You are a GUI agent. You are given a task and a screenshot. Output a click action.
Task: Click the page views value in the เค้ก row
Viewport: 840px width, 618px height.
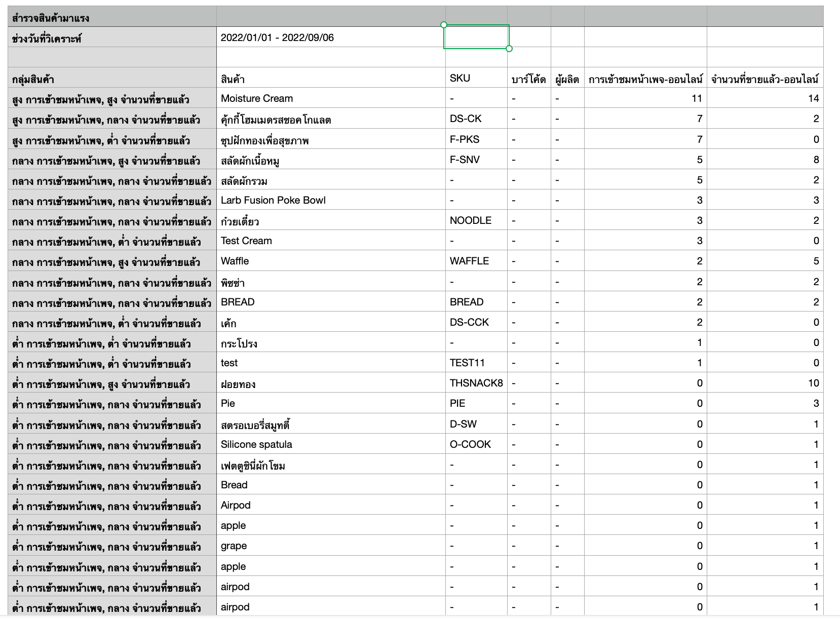[x=645, y=322]
